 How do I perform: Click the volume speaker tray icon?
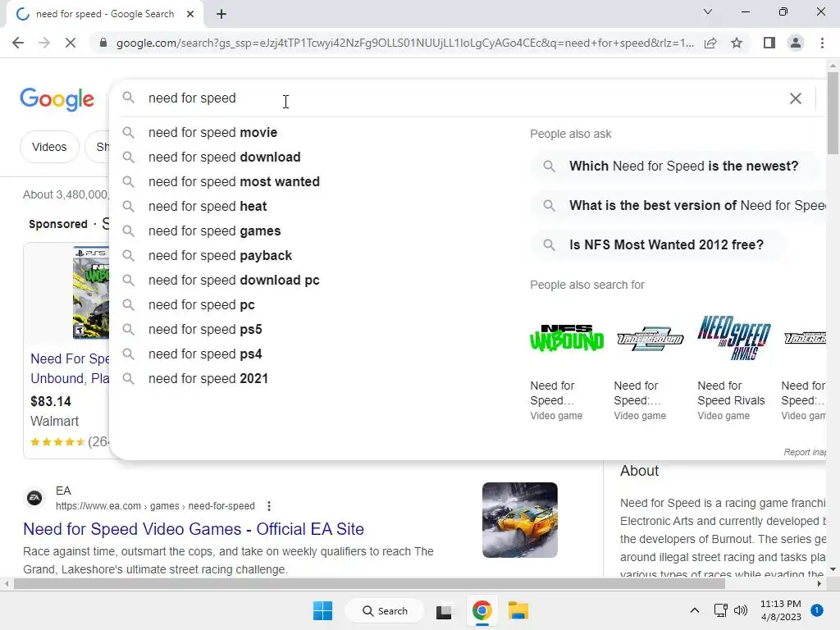point(741,610)
